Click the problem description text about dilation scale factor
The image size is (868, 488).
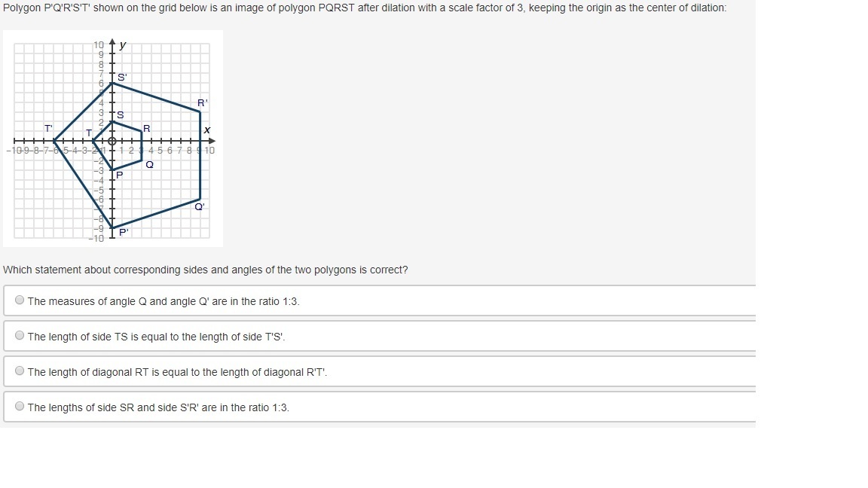(x=365, y=8)
